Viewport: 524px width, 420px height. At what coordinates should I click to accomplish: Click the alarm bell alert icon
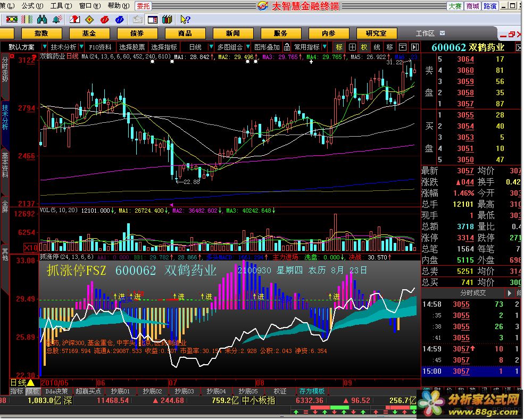tap(57, 20)
